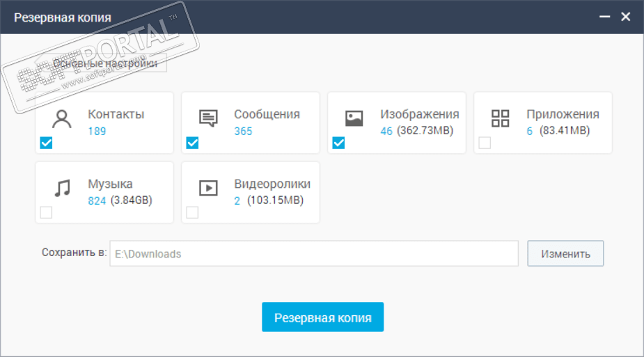Click the (3.84GB) size text

tap(132, 200)
